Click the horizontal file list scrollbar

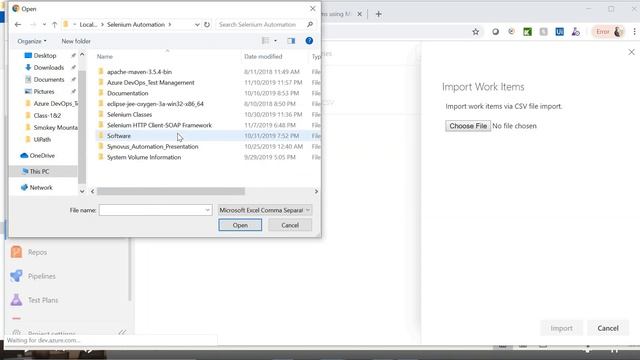[171, 191]
